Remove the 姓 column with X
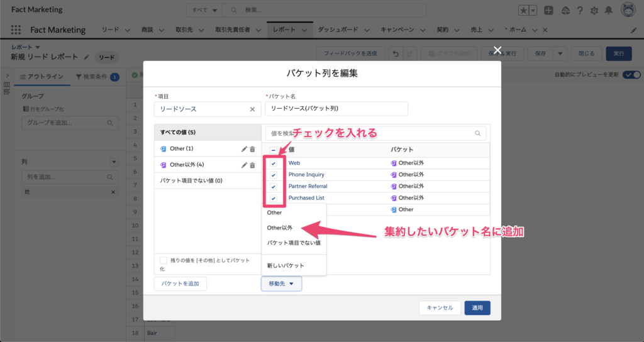The width and height of the screenshot is (644, 342). pos(113,192)
